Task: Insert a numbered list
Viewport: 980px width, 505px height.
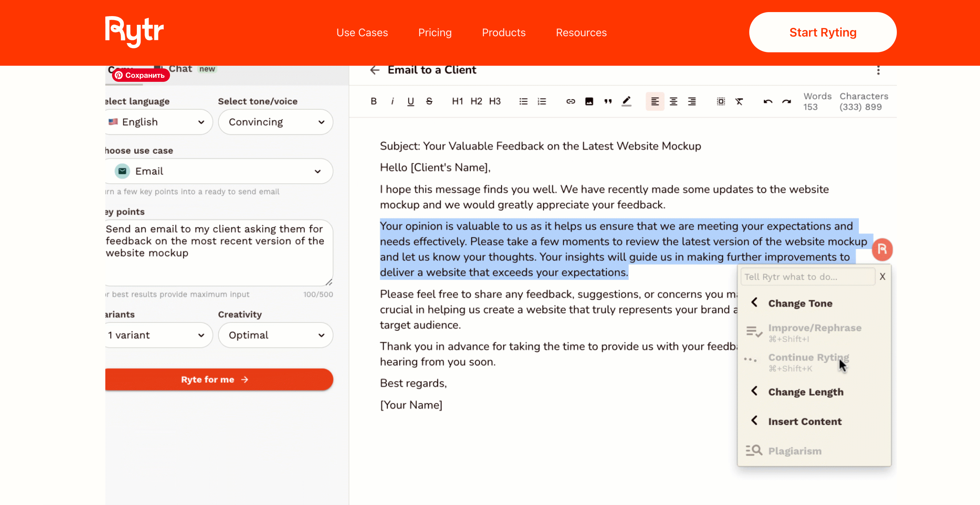Action: pyautogui.click(x=542, y=101)
